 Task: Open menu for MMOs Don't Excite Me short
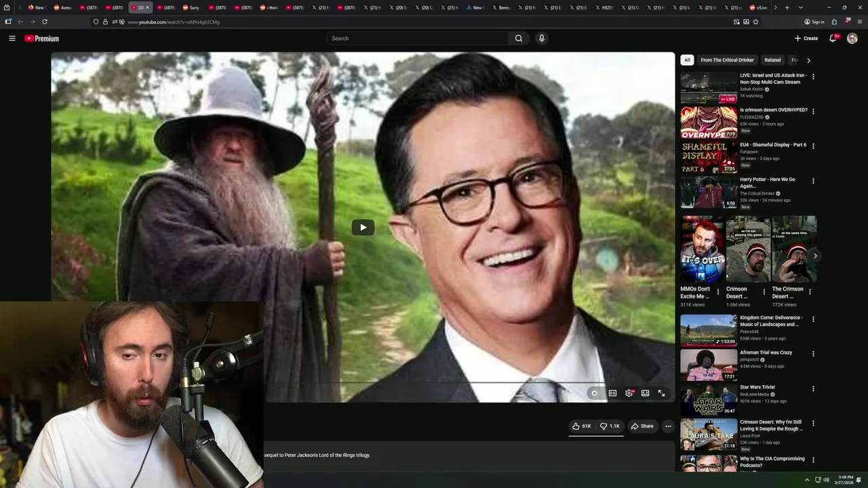718,292
